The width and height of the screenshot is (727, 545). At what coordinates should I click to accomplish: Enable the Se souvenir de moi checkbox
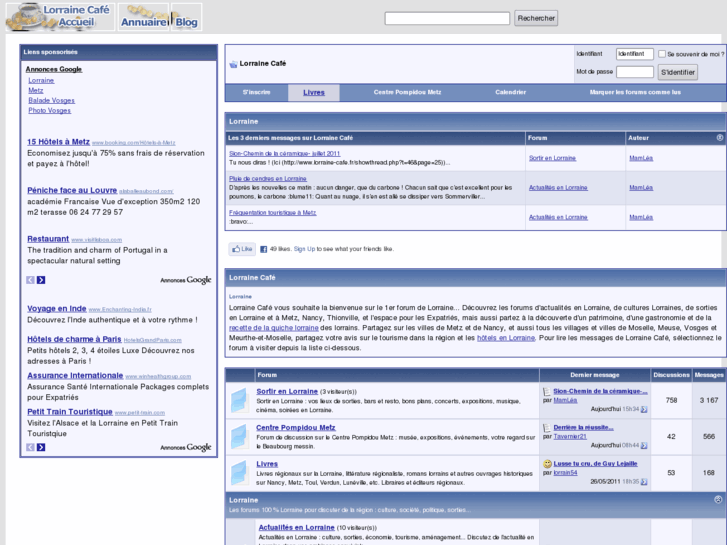point(662,54)
